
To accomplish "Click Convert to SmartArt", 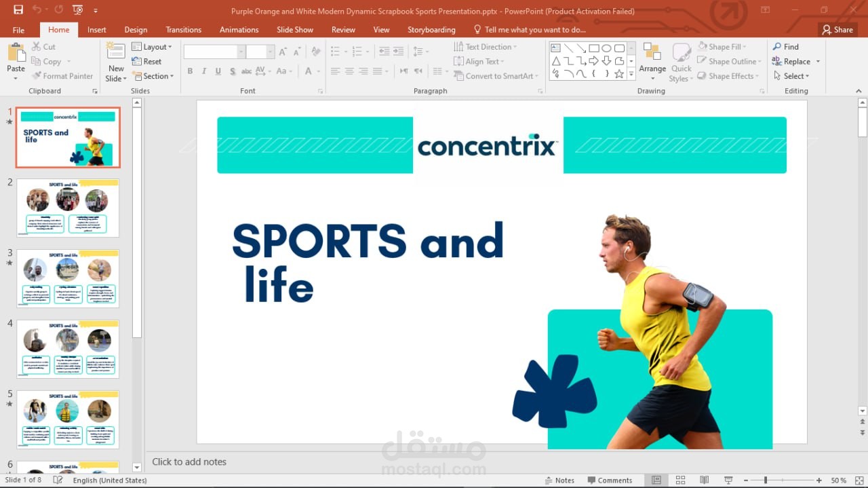I will (x=496, y=76).
